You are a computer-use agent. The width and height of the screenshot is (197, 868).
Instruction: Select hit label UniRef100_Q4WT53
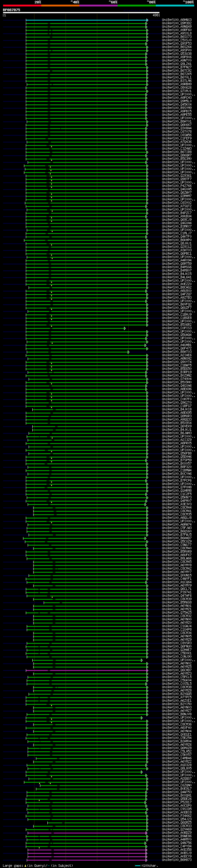point(177,792)
